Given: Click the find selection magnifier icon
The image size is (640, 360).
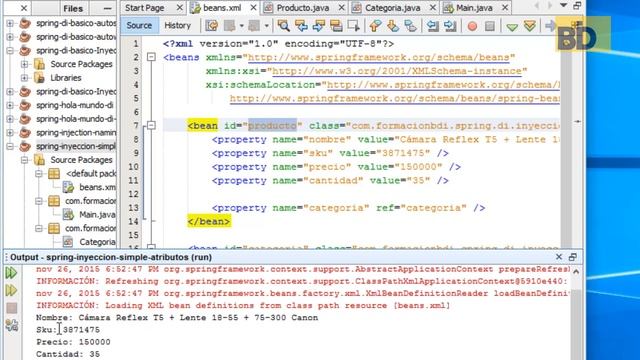Looking at the screenshot, I should coord(283,26).
